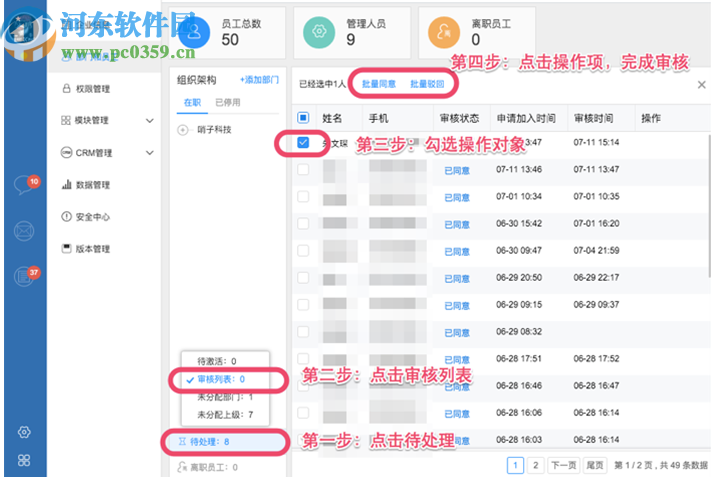Viewport: 717px width, 478px height.
Task: Expand the 模块管理 menu chevron
Action: pos(150,121)
